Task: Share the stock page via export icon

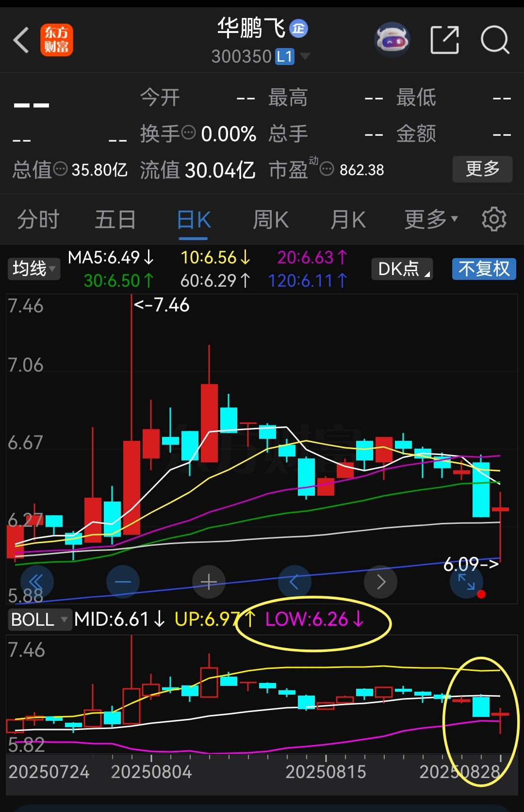Action: 444,40
